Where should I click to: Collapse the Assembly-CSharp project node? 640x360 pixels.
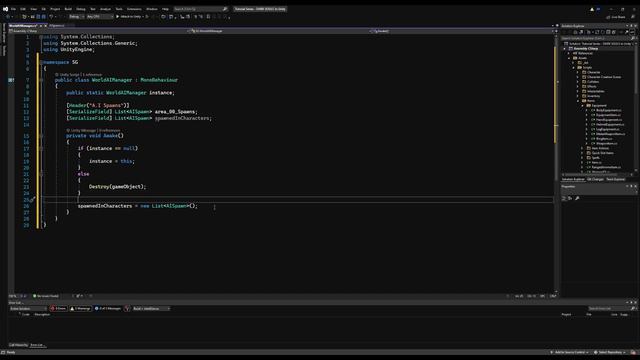[565, 49]
